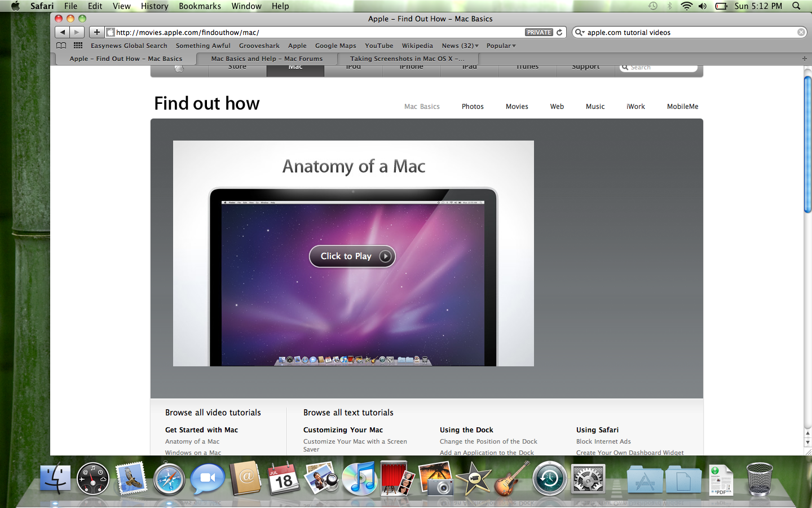Open Customize Your Mac with a Screen Saver
Image resolution: width=812 pixels, height=508 pixels.
point(355,445)
